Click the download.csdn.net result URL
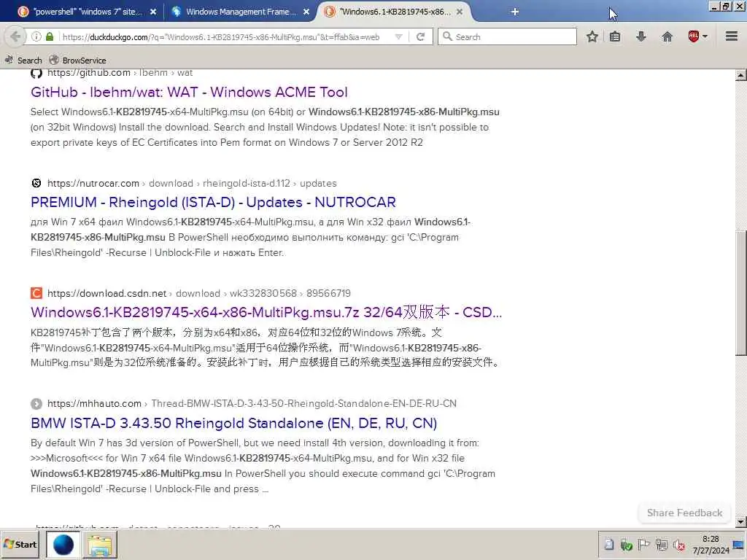 (198, 293)
